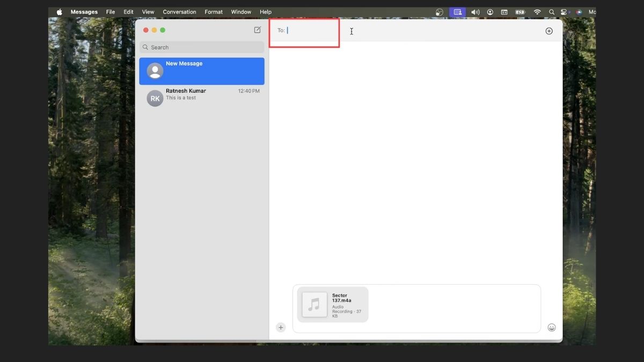Viewport: 644px width, 362px height.
Task: Open the File menu
Action: [x=111, y=12]
